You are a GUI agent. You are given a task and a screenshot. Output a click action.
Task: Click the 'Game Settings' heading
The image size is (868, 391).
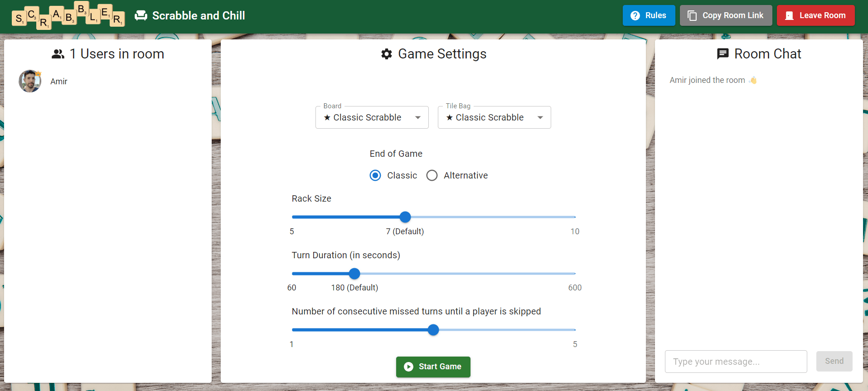coord(442,54)
